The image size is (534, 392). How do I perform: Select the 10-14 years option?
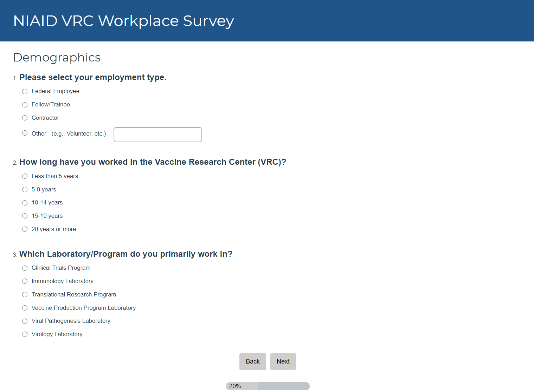coord(25,203)
